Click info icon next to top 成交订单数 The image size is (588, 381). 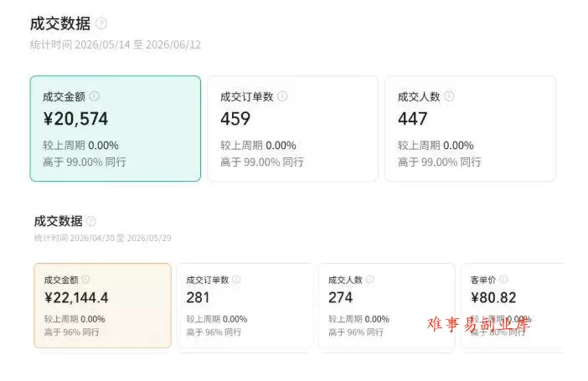(x=282, y=96)
